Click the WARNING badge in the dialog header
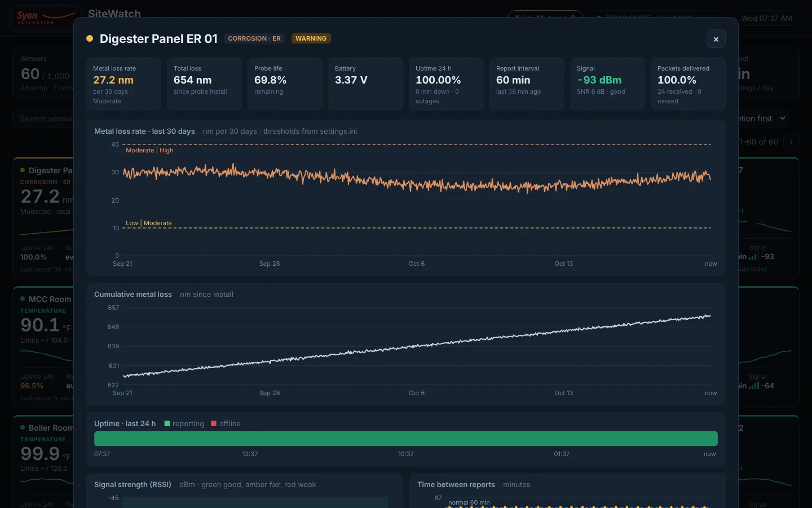 [x=311, y=39]
